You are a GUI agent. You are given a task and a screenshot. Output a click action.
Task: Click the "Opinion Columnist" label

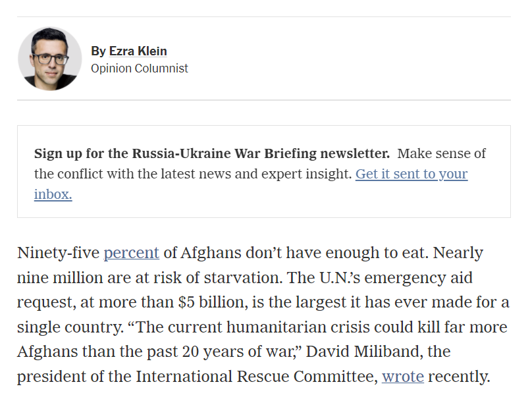pos(140,68)
